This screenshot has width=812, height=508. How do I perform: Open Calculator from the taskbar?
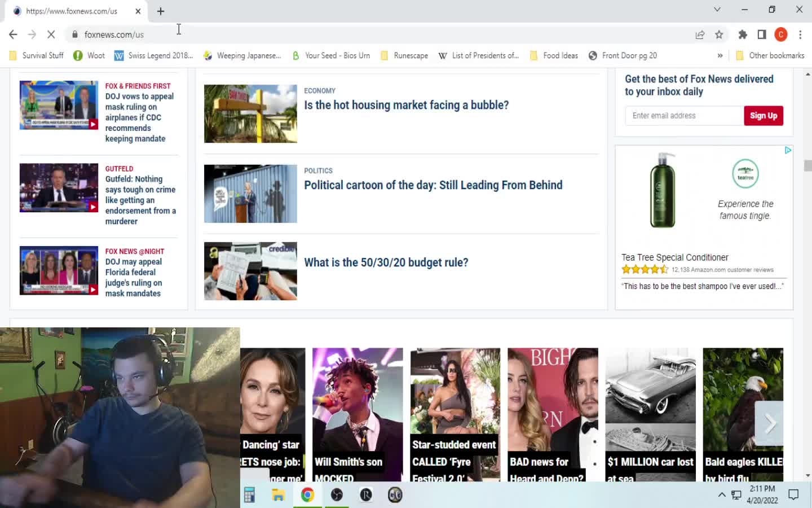(249, 495)
